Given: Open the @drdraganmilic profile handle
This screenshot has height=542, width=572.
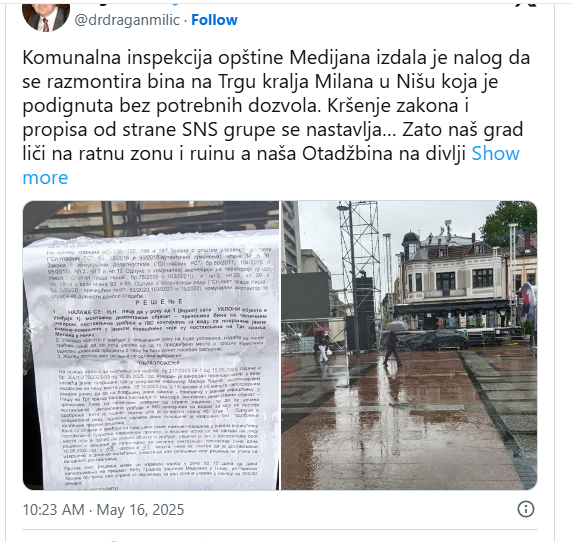Looking at the screenshot, I should (127, 20).
